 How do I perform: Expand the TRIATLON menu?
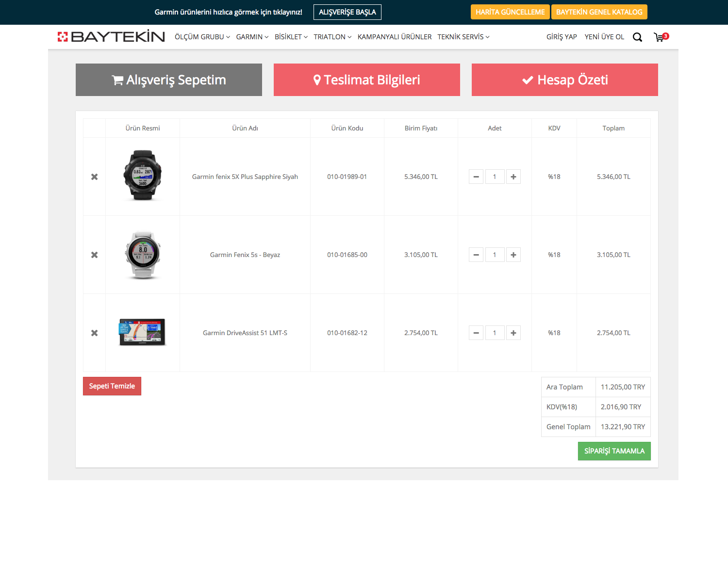pos(332,37)
